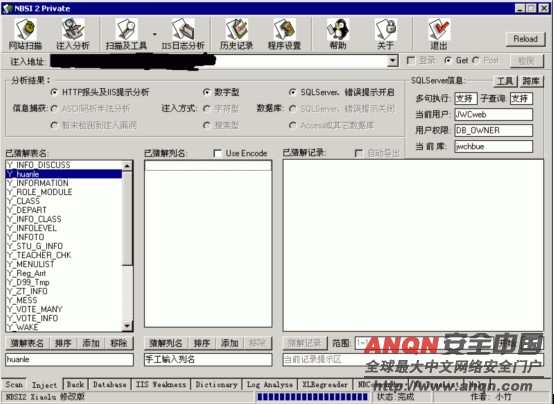Expand the 注入地址 URL dropdown arrow
This screenshot has width=554, height=404.
[393, 61]
